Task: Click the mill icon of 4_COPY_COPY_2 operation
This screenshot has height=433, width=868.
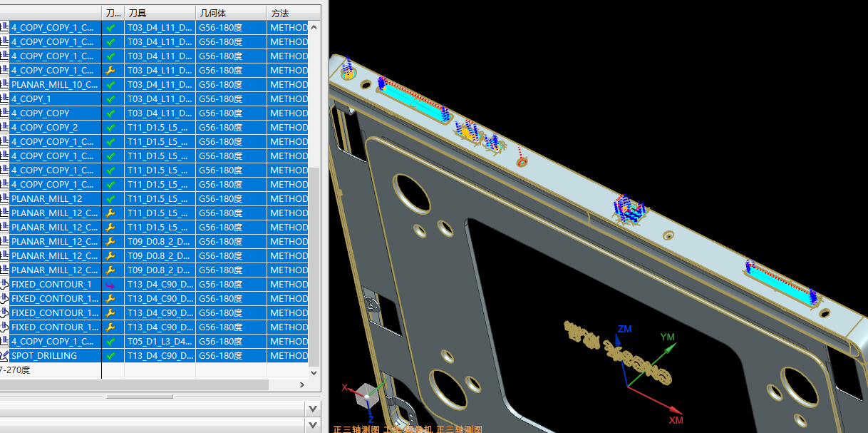Action: pyautogui.click(x=4, y=127)
